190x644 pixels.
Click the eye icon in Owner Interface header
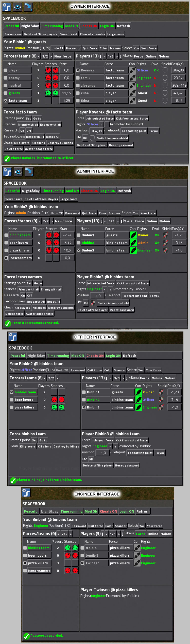pos(18,7)
